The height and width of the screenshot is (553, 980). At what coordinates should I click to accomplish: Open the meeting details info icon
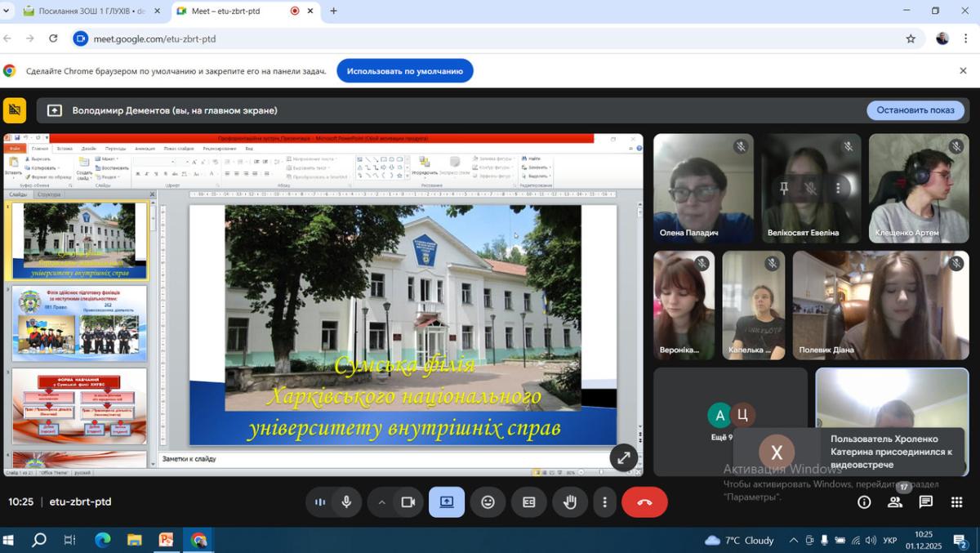click(864, 502)
